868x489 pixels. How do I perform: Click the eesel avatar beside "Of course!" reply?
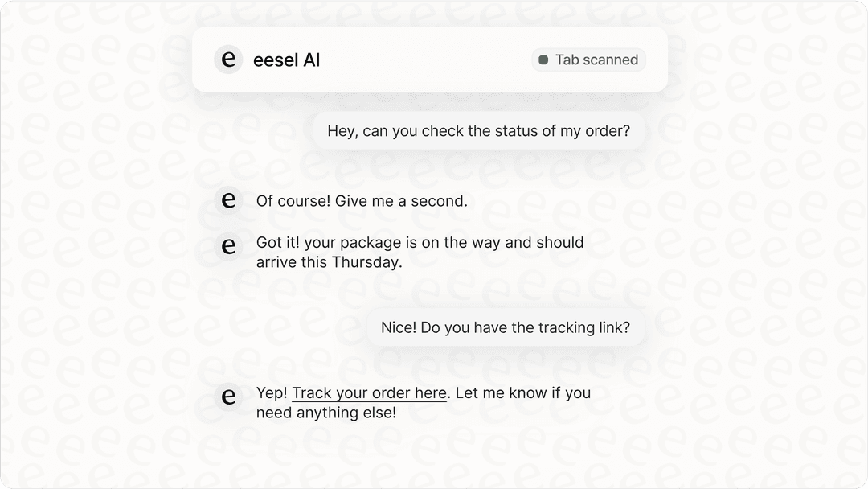(228, 200)
